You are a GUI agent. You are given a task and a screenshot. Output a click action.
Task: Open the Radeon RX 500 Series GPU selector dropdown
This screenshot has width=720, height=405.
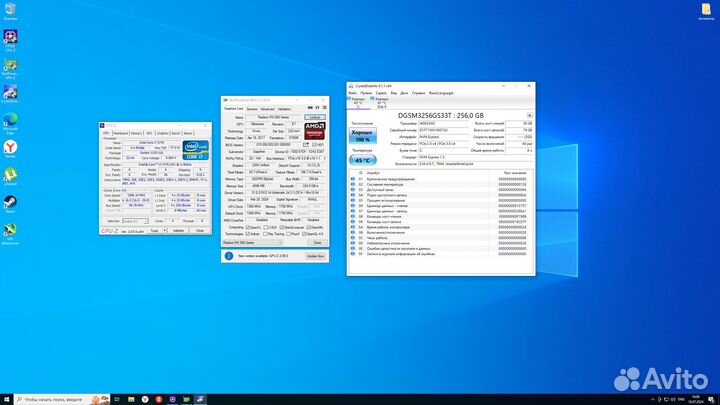(x=252, y=242)
